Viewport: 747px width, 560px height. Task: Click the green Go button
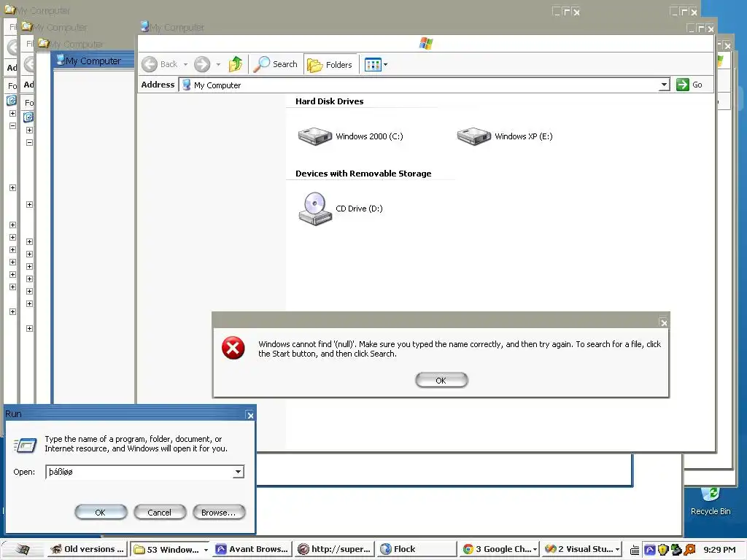[689, 85]
